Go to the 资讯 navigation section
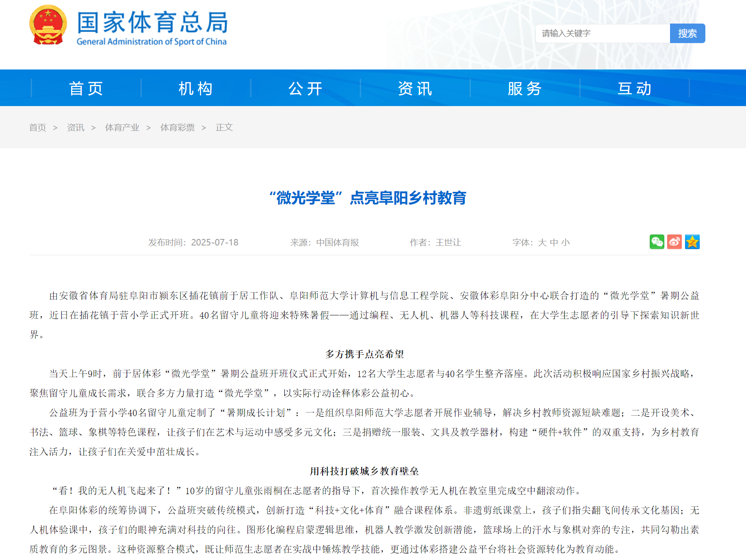This screenshot has height=560, width=746. pyautogui.click(x=415, y=88)
